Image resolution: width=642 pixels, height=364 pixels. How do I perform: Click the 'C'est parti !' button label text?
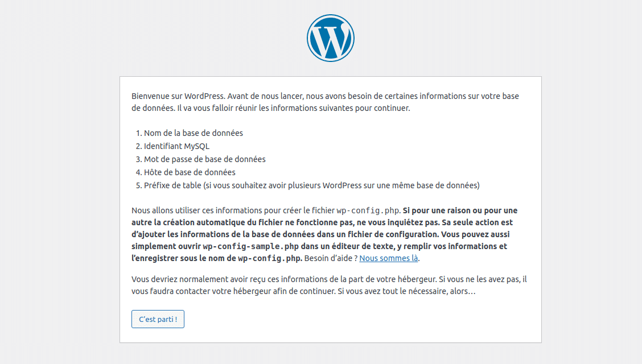(x=158, y=318)
